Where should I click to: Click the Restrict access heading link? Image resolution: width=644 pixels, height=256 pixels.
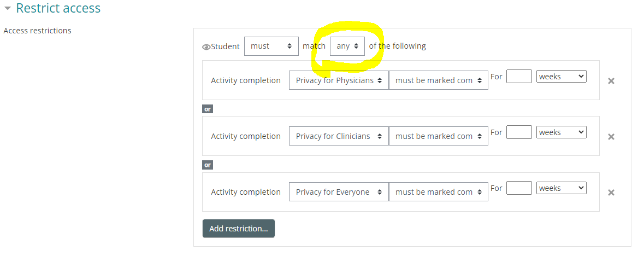point(58,9)
